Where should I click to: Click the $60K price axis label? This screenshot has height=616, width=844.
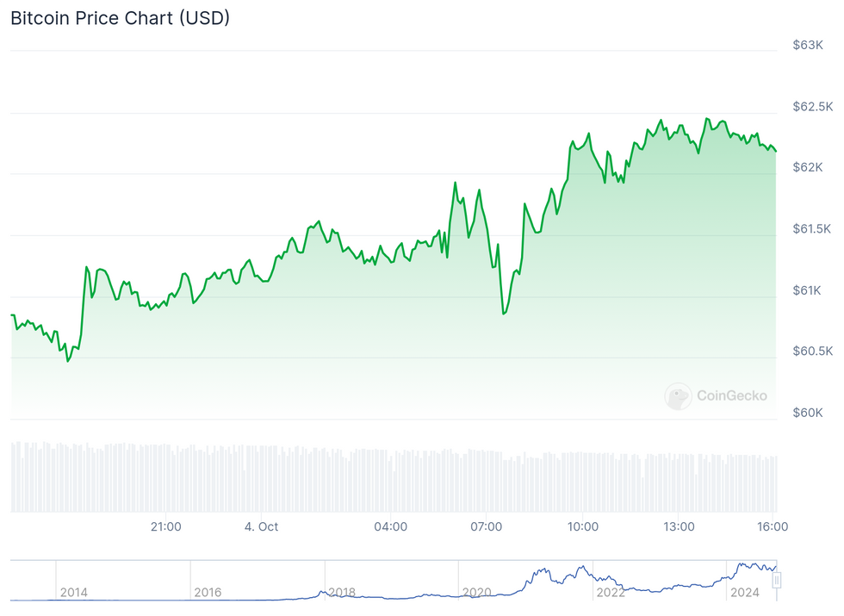click(807, 413)
